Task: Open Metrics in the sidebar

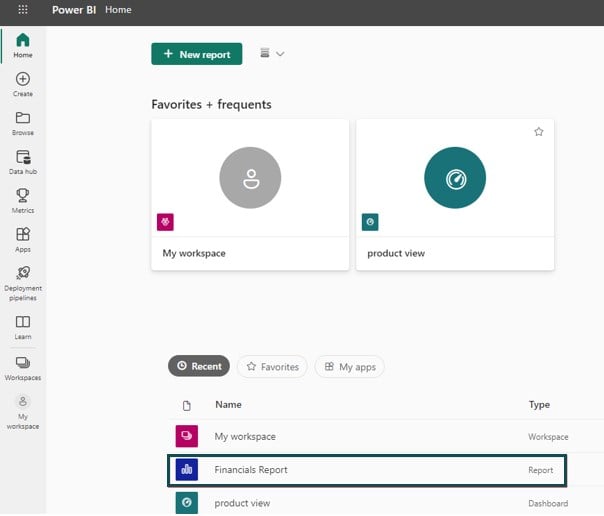Action: click(x=23, y=201)
